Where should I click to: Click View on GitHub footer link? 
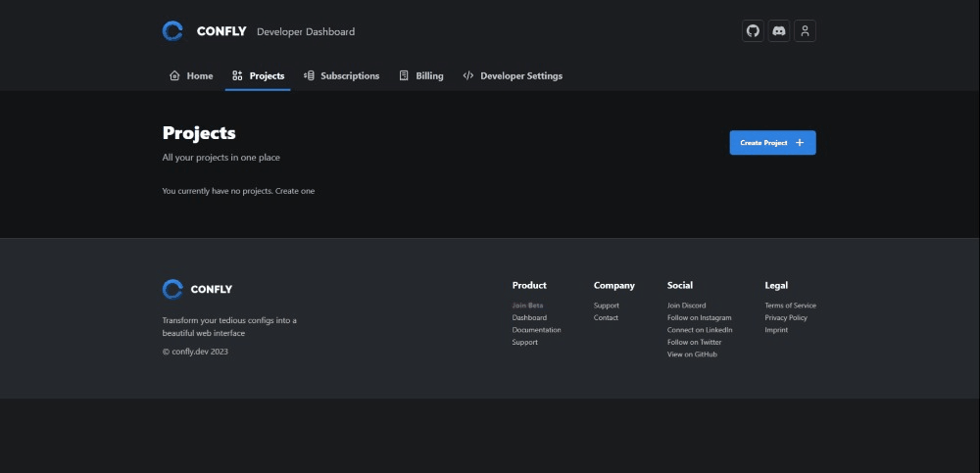(x=692, y=355)
